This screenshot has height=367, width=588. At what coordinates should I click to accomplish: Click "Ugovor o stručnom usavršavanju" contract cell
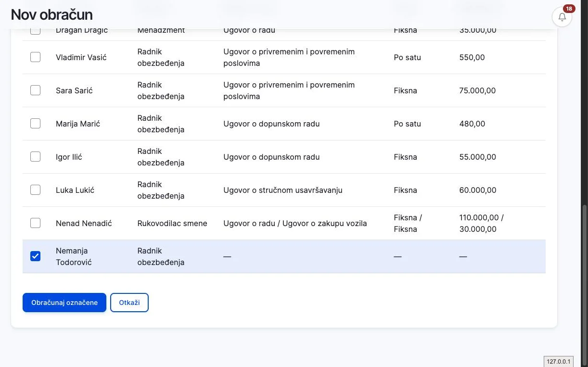(283, 190)
